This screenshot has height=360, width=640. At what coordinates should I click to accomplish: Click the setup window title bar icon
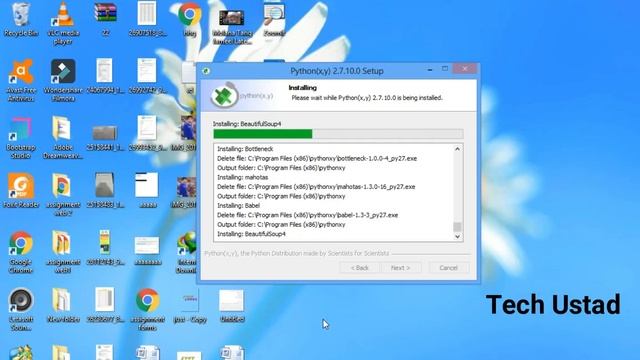coord(206,71)
